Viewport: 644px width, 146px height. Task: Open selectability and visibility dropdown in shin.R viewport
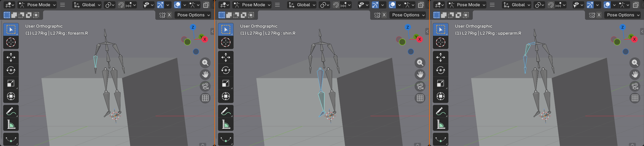click(x=363, y=5)
